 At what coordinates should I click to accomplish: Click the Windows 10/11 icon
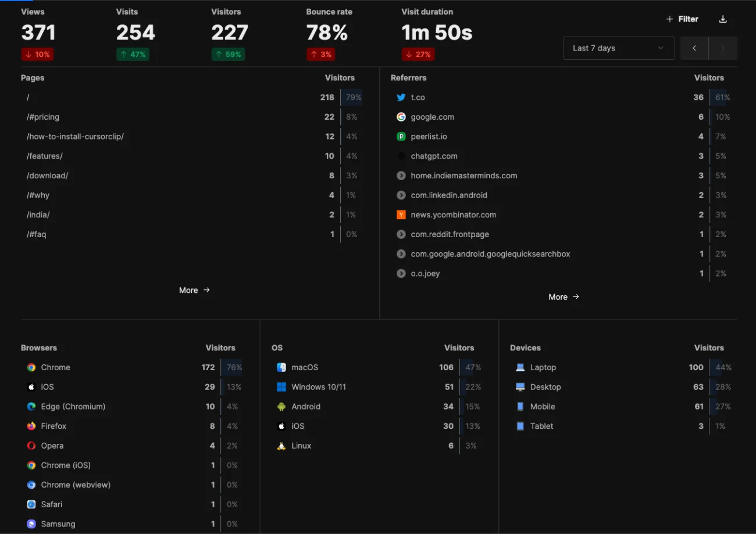point(281,387)
